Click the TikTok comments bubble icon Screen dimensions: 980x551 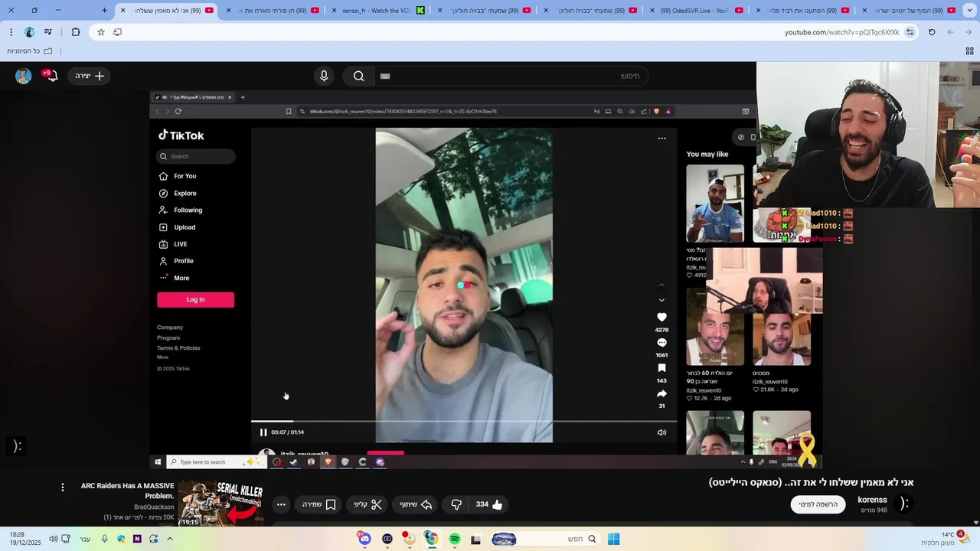(661, 343)
